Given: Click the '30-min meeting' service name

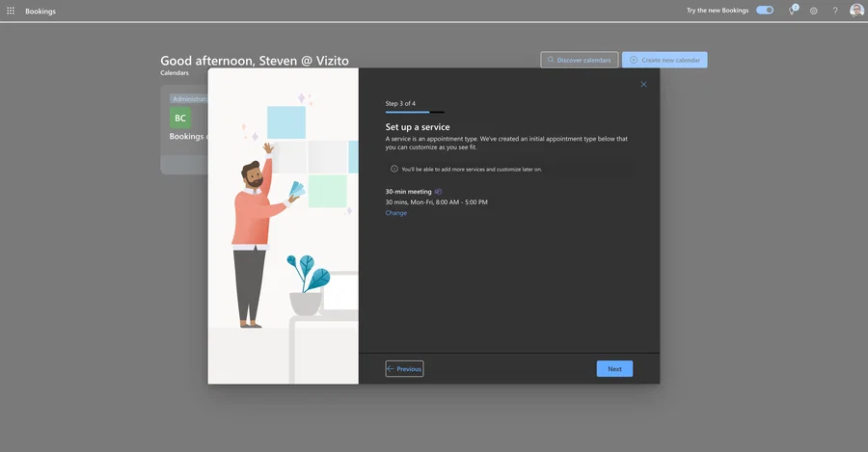Looking at the screenshot, I should tap(408, 192).
